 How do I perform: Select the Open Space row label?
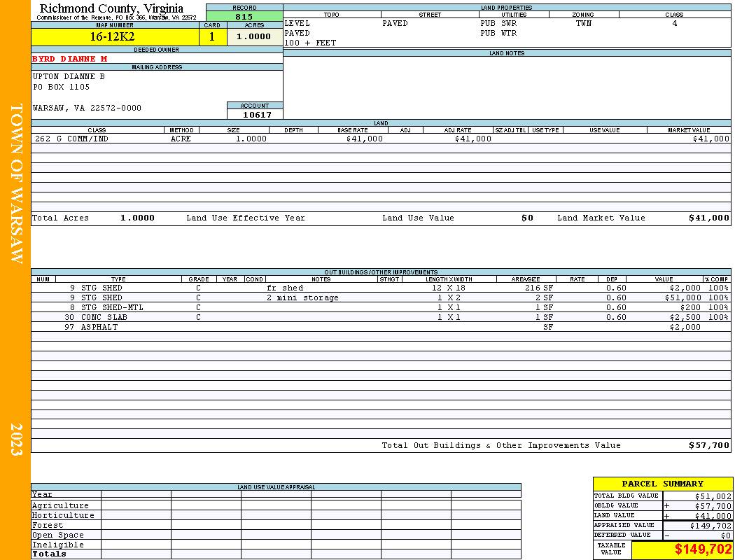(x=57, y=535)
